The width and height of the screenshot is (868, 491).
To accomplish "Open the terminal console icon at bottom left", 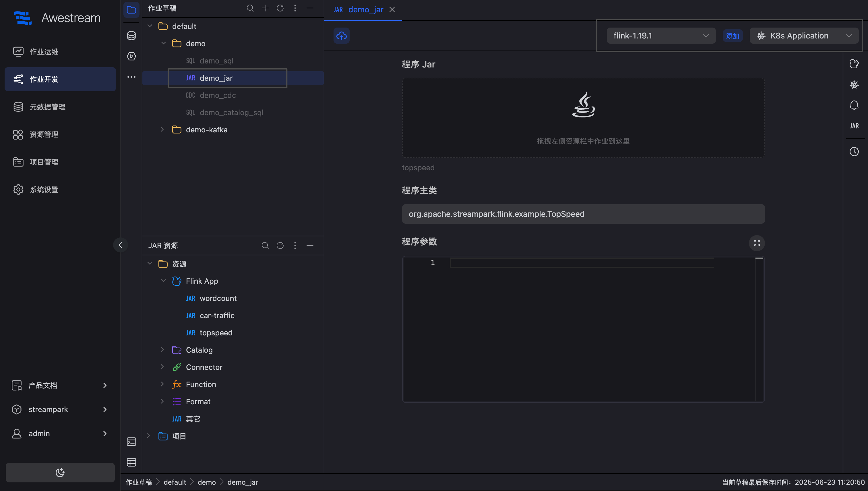I will pos(131,441).
